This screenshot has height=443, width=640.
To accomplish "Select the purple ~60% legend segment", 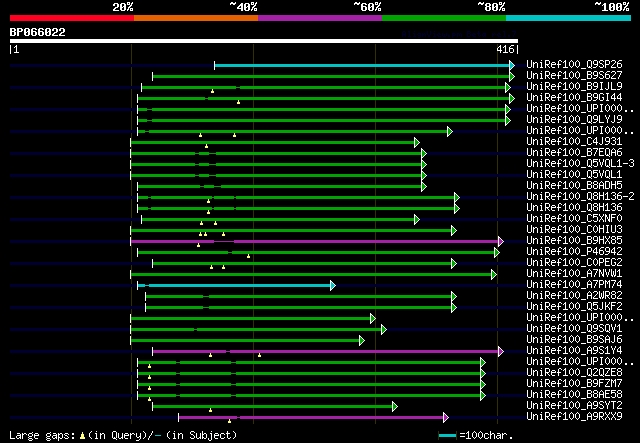I will tap(320, 18).
